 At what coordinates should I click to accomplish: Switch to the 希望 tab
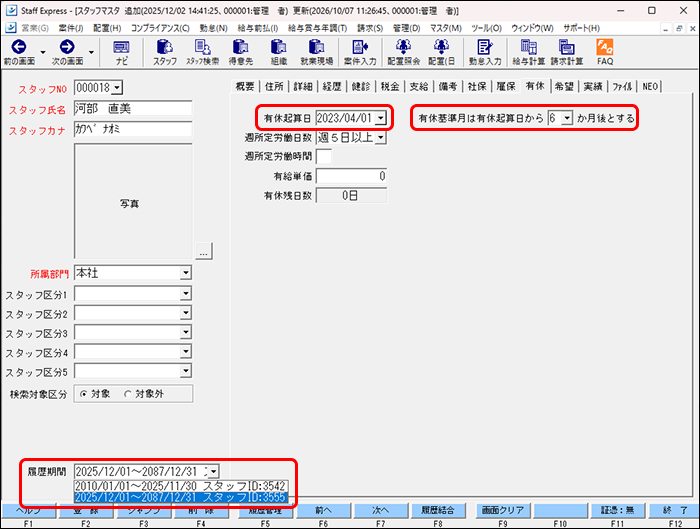click(564, 86)
